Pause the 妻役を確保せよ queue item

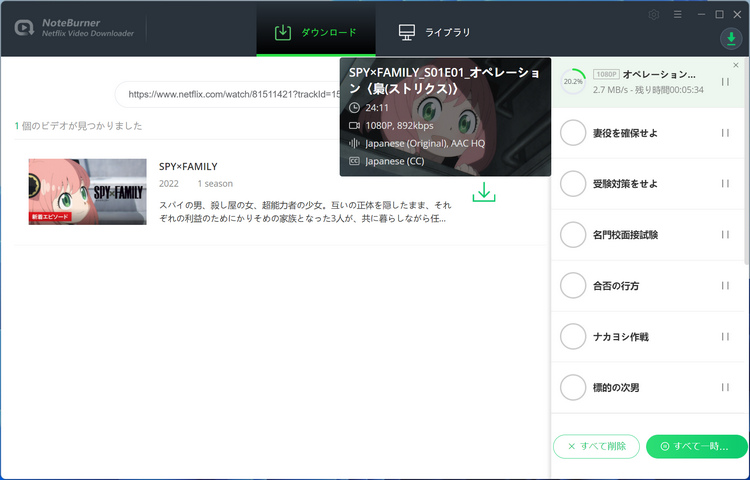click(x=725, y=133)
